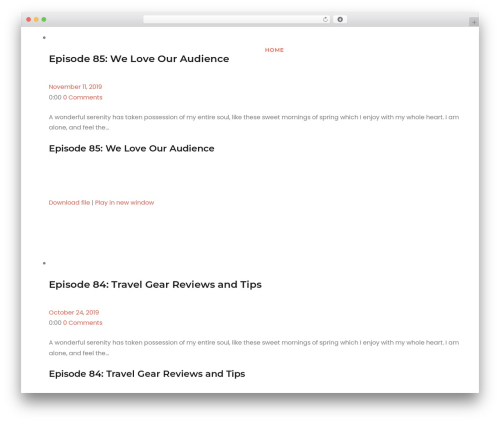500x423 pixels.
Task: Open the HOME menu item
Action: pos(274,50)
